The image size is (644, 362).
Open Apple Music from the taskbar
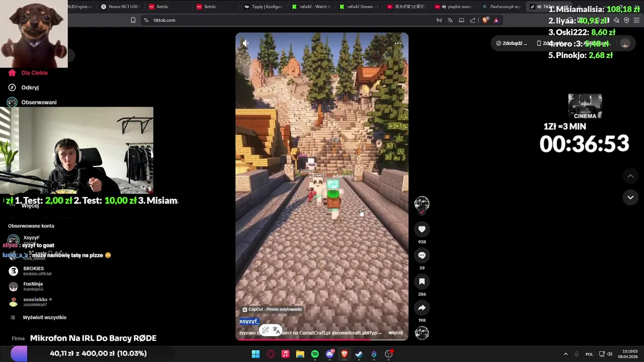coord(285,354)
